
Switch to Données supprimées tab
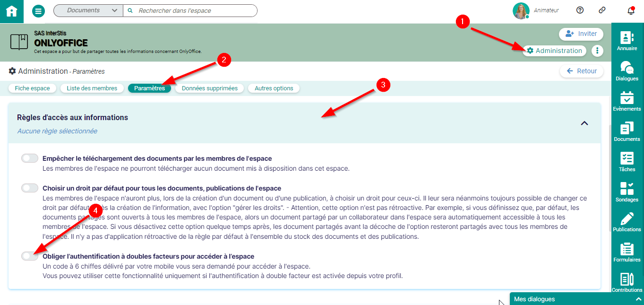click(210, 88)
